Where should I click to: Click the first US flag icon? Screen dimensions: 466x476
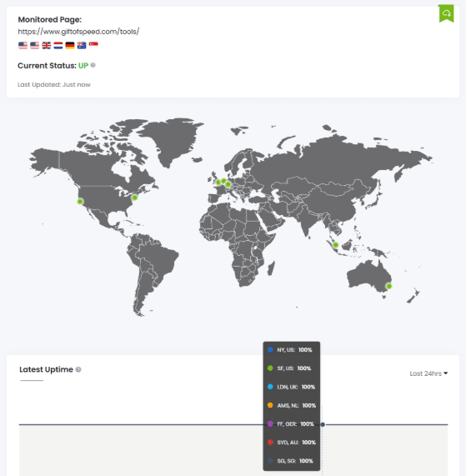23,46
